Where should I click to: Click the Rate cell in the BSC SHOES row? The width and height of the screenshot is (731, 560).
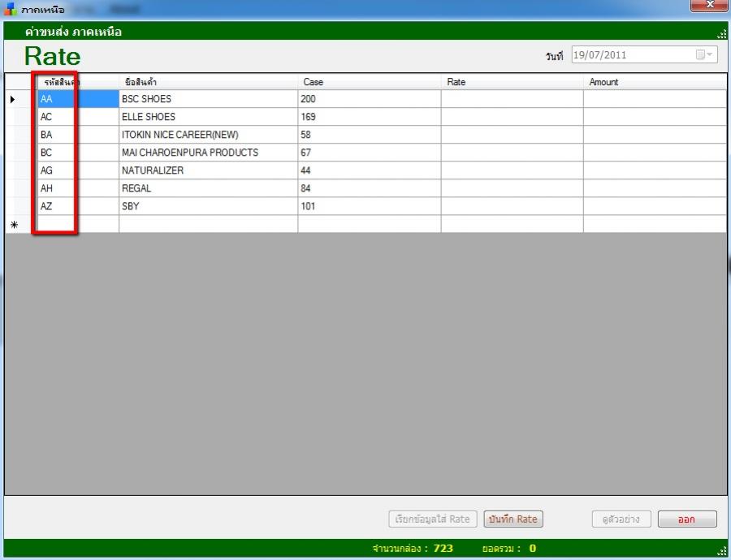[x=512, y=99]
